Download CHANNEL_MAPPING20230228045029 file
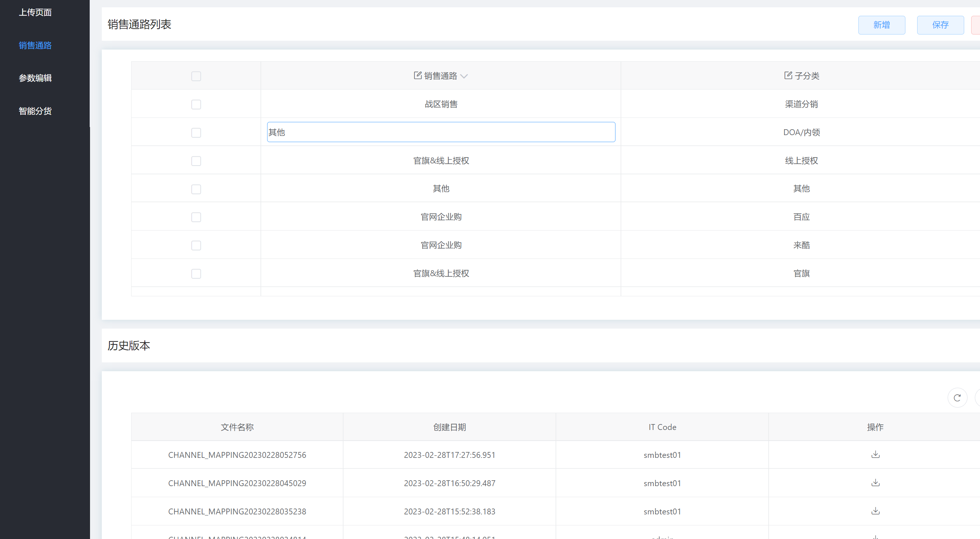The image size is (980, 539). 875,482
